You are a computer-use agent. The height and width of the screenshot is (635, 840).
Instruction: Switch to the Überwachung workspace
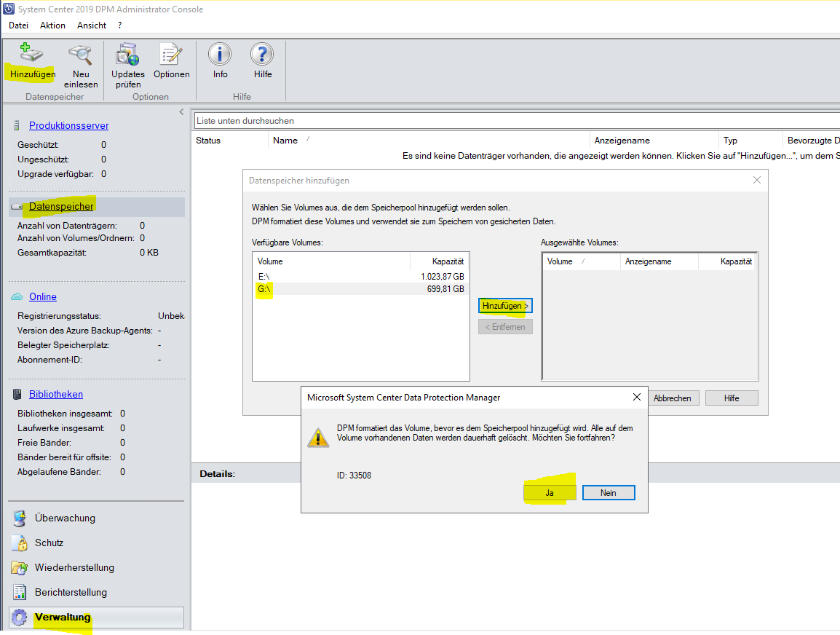click(x=65, y=518)
